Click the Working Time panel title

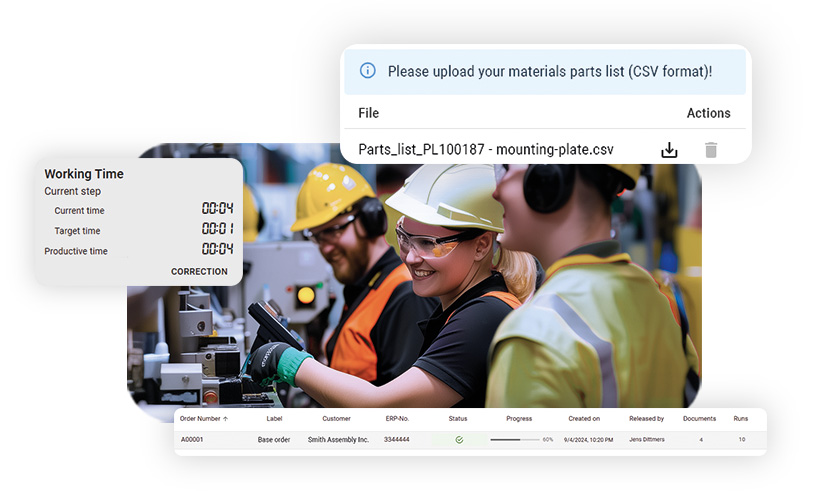(84, 174)
